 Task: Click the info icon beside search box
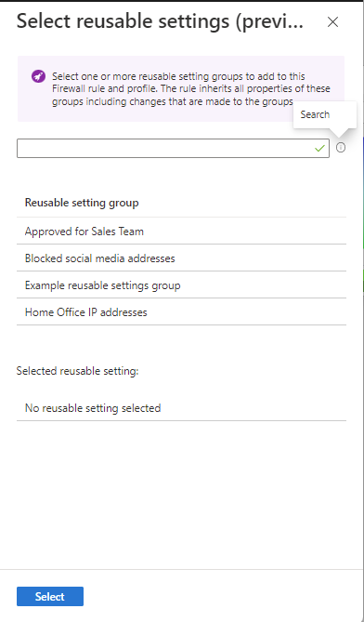(x=341, y=148)
